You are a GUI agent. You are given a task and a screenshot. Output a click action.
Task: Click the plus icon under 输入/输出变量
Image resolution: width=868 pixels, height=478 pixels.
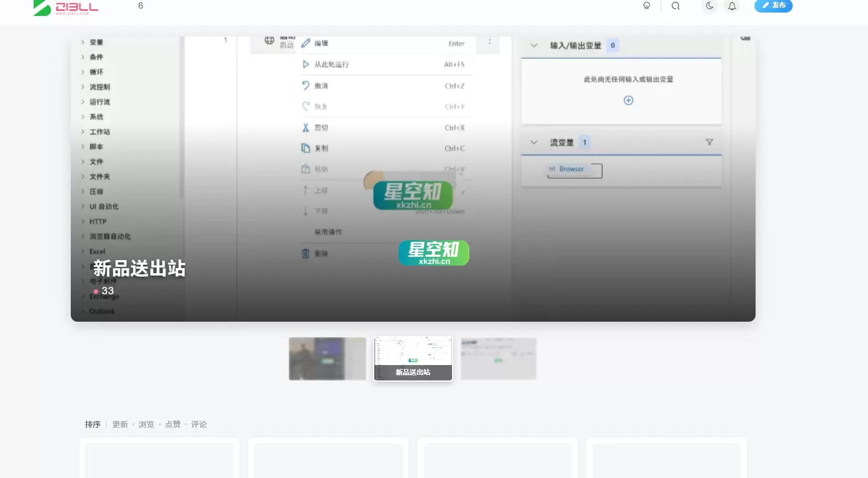(628, 100)
